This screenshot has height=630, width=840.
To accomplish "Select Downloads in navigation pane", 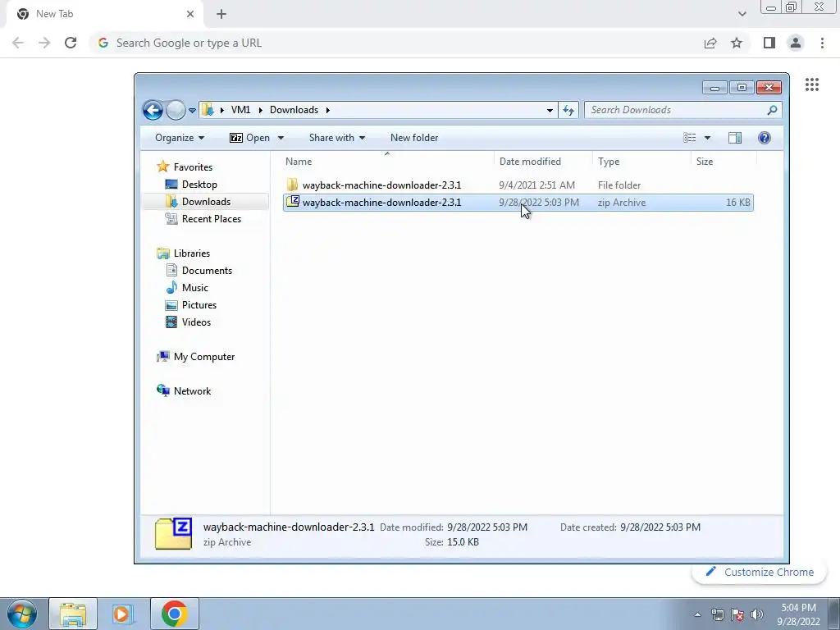I will tap(206, 202).
